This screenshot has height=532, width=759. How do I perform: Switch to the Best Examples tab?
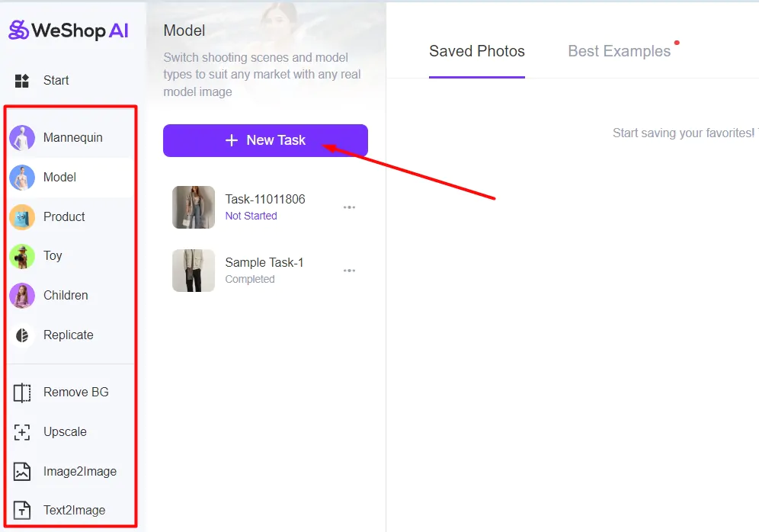click(x=620, y=52)
